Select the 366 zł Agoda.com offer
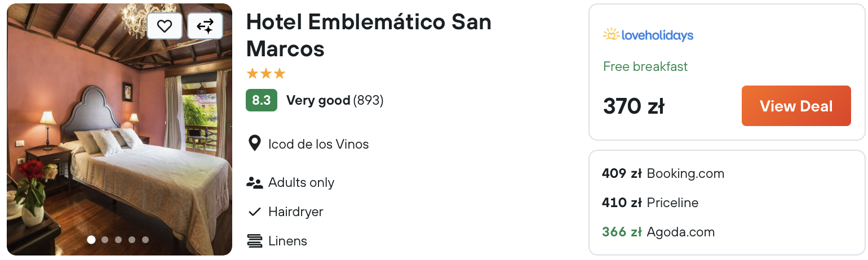Image resolution: width=868 pixels, height=260 pixels. click(658, 232)
